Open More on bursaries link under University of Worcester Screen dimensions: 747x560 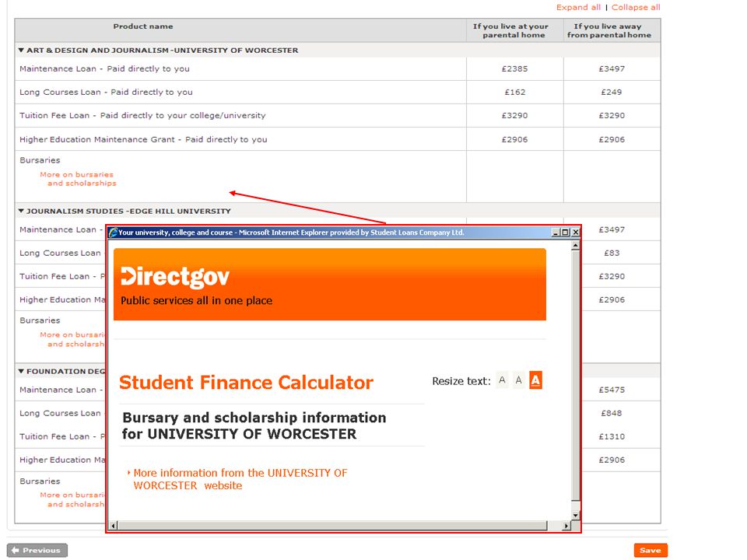(78, 179)
